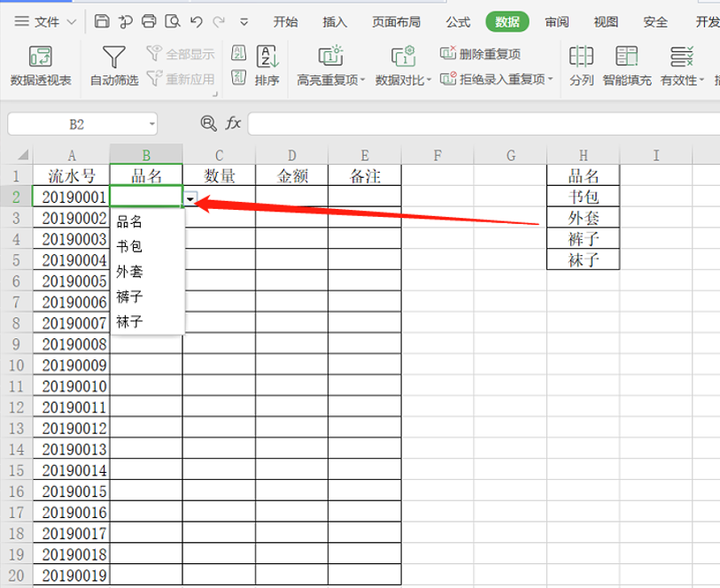Select the column A header
The height and width of the screenshot is (588, 720).
click(72, 155)
